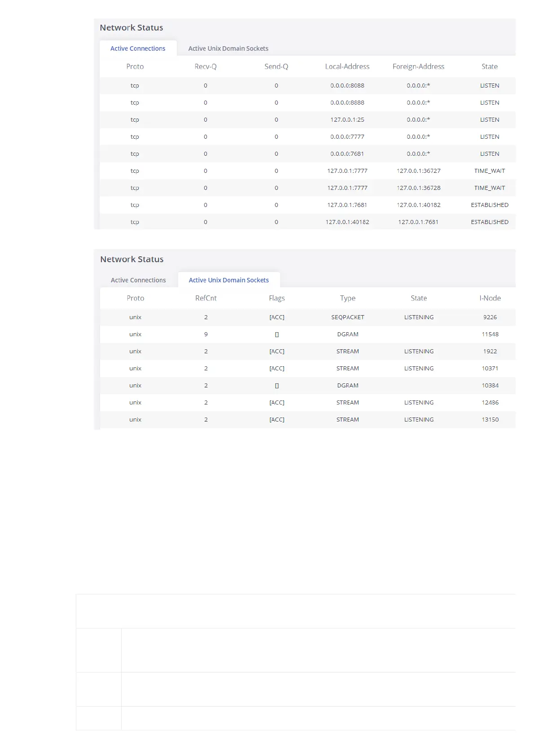534x756 pixels.
Task: Click foreign address 127.0.0.1:36727
Action: click(x=419, y=171)
